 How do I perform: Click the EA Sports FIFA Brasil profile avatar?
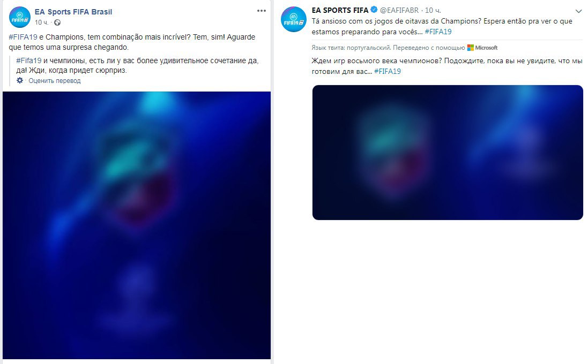19,17
